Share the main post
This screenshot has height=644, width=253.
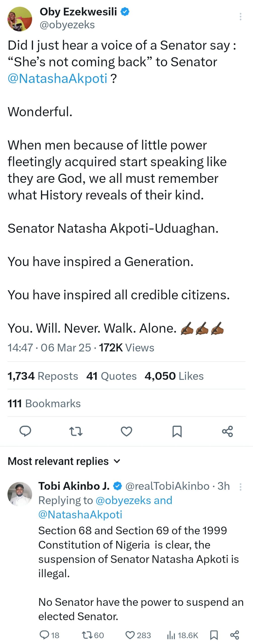tap(227, 431)
